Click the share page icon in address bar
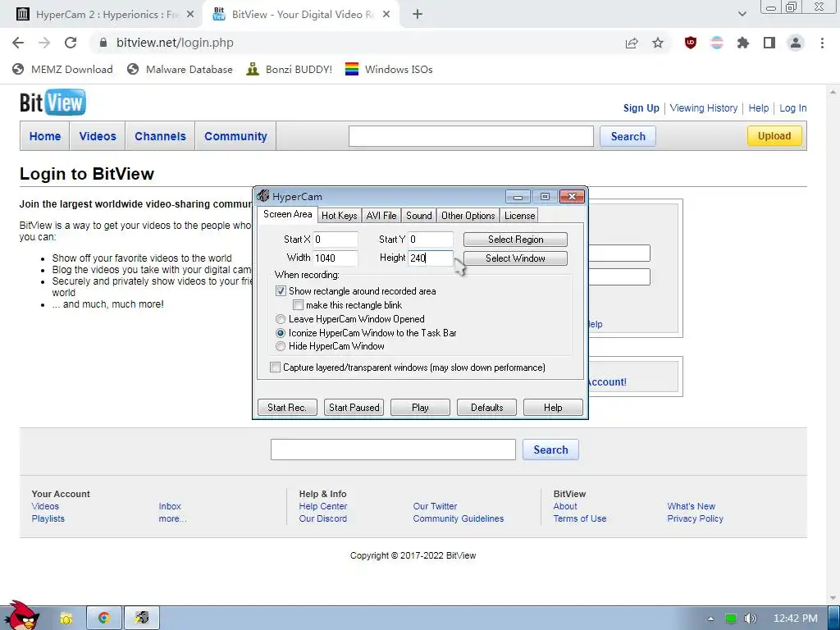840x630 pixels. point(632,43)
